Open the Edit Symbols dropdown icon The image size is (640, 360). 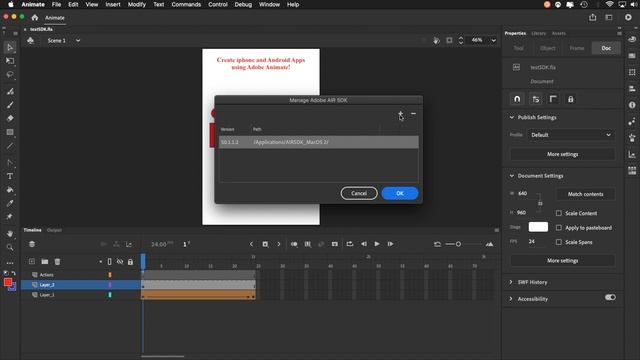(x=31, y=40)
